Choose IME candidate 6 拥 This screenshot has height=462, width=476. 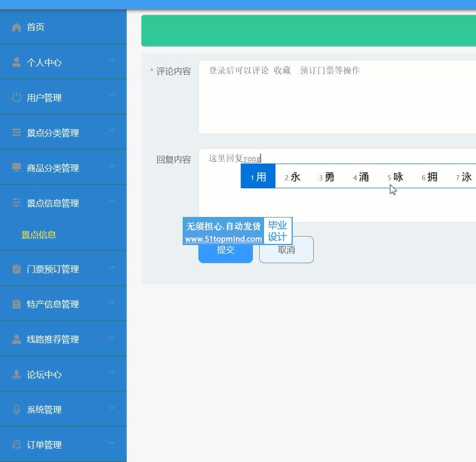[429, 177]
